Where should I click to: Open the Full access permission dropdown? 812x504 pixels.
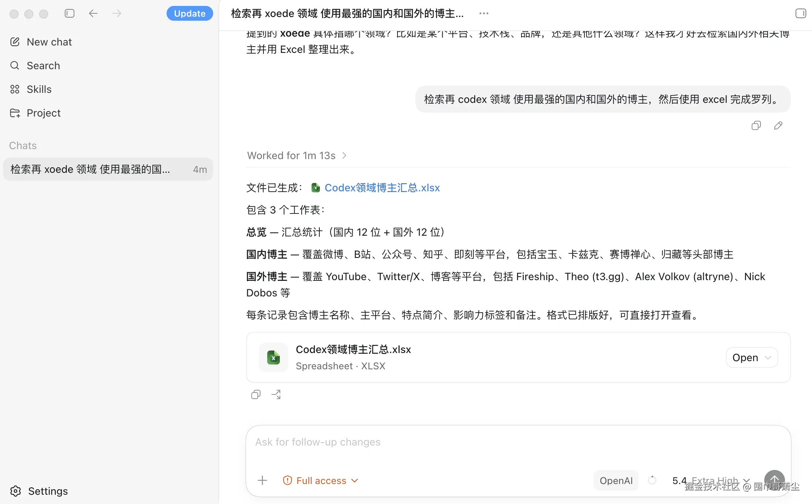point(321,480)
